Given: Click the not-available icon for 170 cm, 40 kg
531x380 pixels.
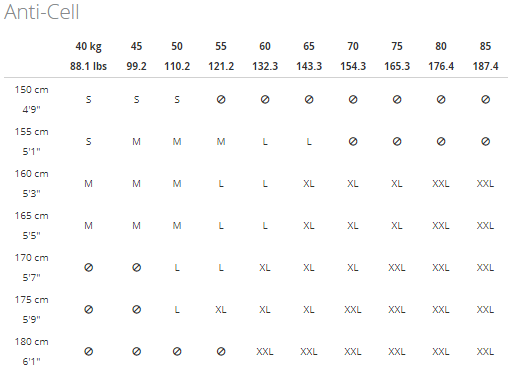Looking at the screenshot, I should (x=88, y=268).
